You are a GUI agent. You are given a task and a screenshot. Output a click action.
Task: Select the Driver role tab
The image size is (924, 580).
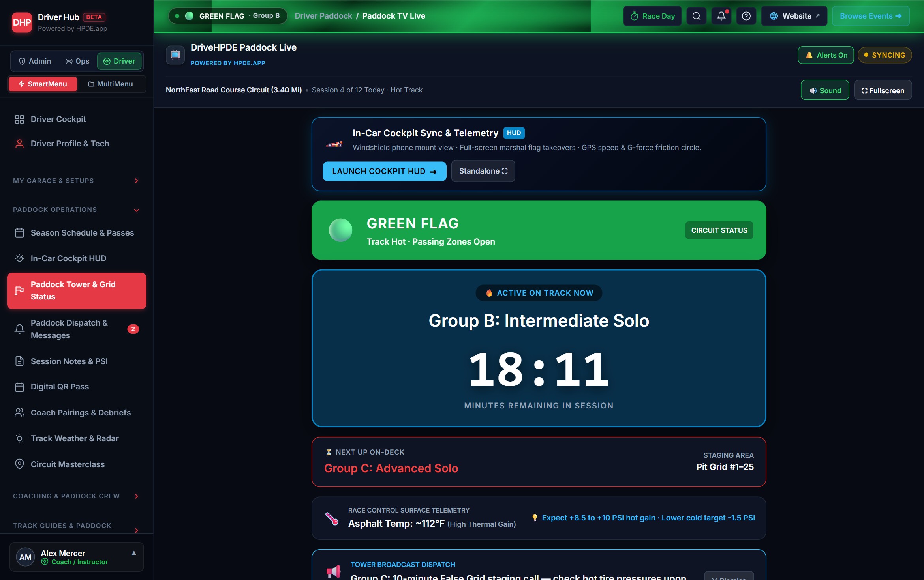pyautogui.click(x=119, y=61)
